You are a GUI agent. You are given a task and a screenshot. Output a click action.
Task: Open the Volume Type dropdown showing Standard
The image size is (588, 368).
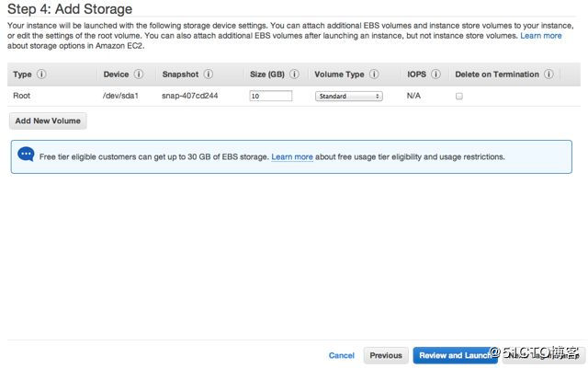(x=348, y=96)
